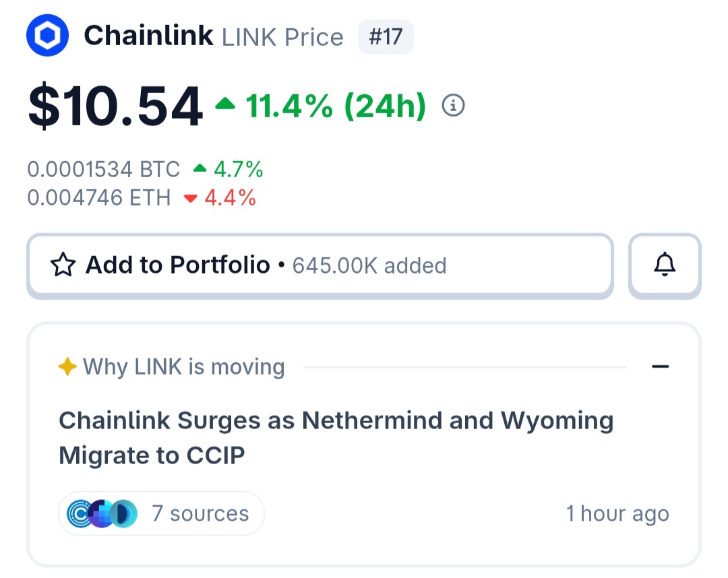Open the Chainlink Surges news headline
The image size is (728, 578).
pyautogui.click(x=336, y=438)
